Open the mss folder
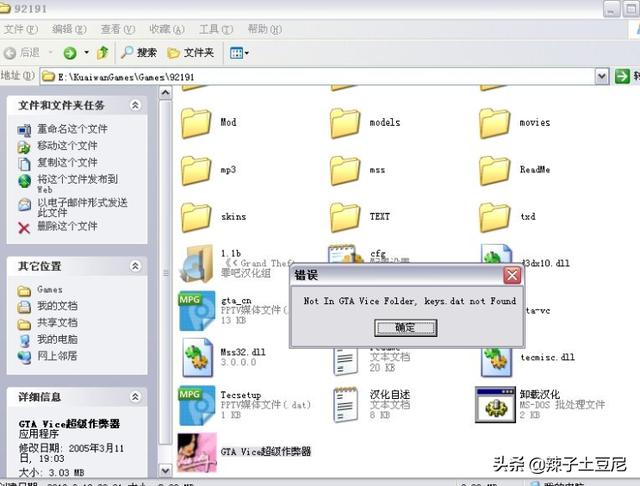The width and height of the screenshot is (640, 486). coord(345,170)
